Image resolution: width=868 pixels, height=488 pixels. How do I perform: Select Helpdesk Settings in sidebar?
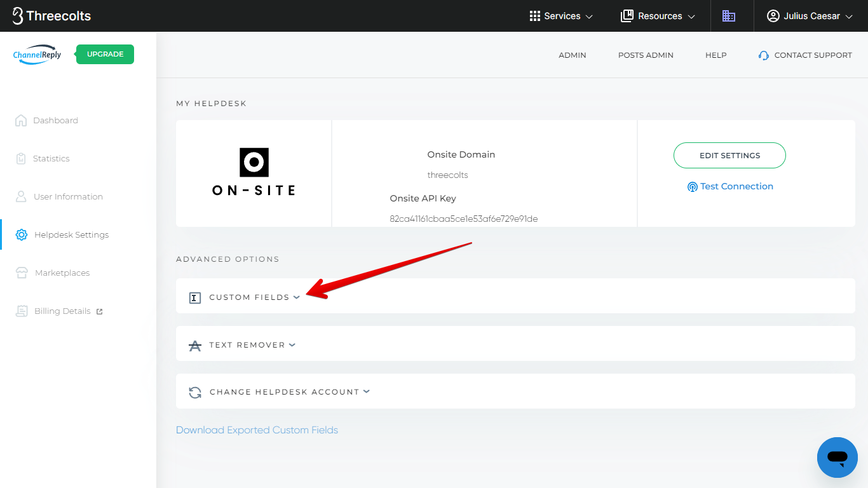pyautogui.click(x=71, y=234)
